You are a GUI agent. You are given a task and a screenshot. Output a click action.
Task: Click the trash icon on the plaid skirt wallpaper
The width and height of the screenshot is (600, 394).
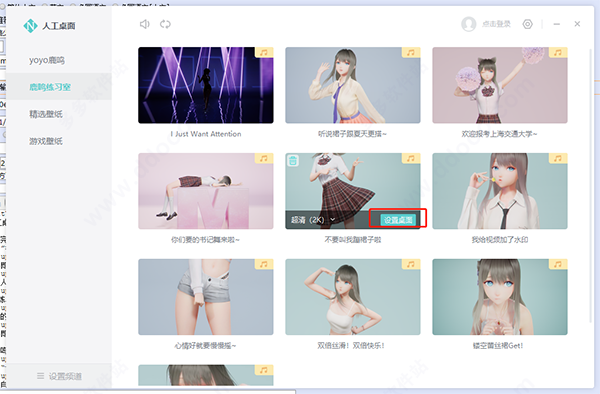click(x=293, y=160)
